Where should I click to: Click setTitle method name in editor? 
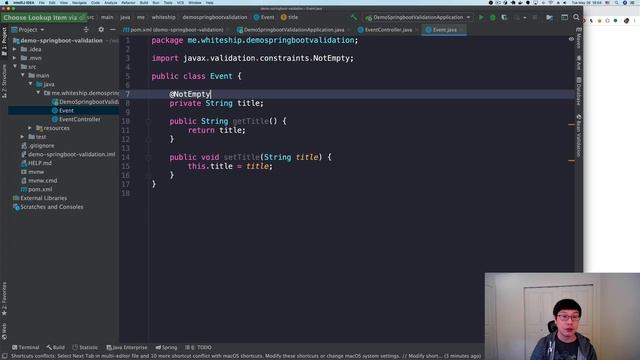click(242, 157)
